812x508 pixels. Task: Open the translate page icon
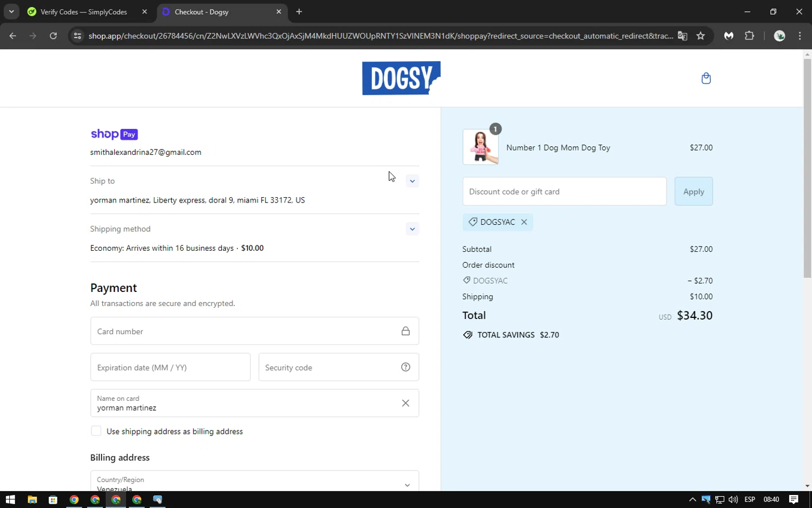click(x=683, y=36)
